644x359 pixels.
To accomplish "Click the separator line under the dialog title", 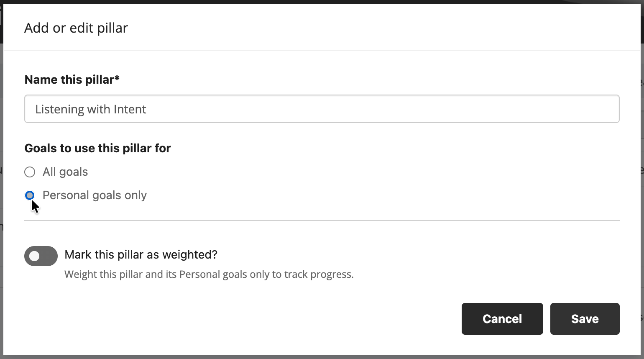I will pyautogui.click(x=322, y=51).
